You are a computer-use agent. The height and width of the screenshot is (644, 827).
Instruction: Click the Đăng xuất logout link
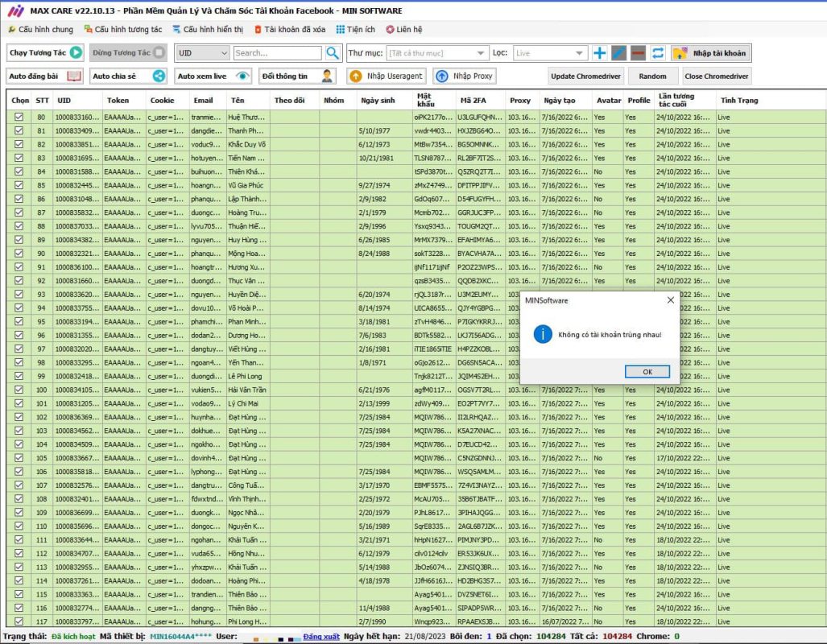pyautogui.click(x=321, y=637)
